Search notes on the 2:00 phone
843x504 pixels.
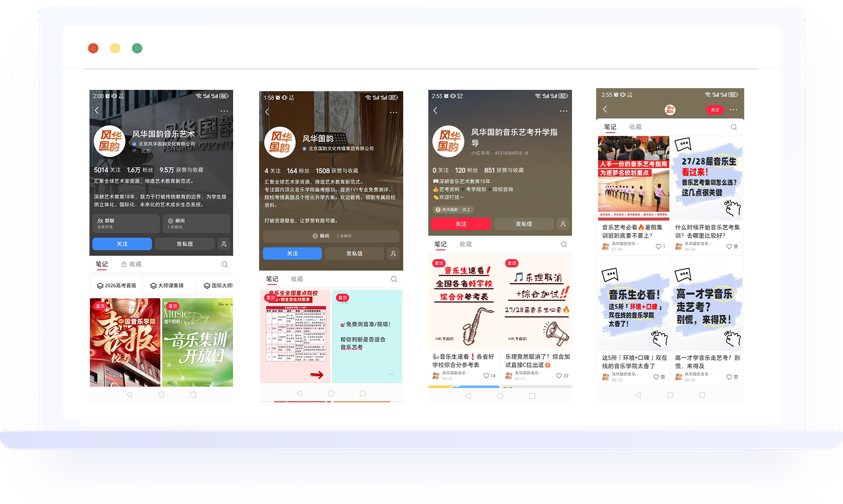click(225, 264)
